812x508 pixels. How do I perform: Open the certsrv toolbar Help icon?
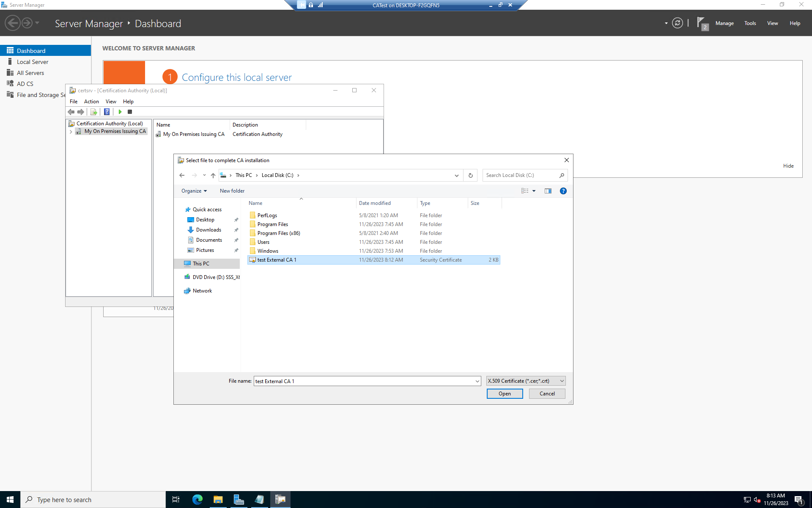click(x=107, y=112)
